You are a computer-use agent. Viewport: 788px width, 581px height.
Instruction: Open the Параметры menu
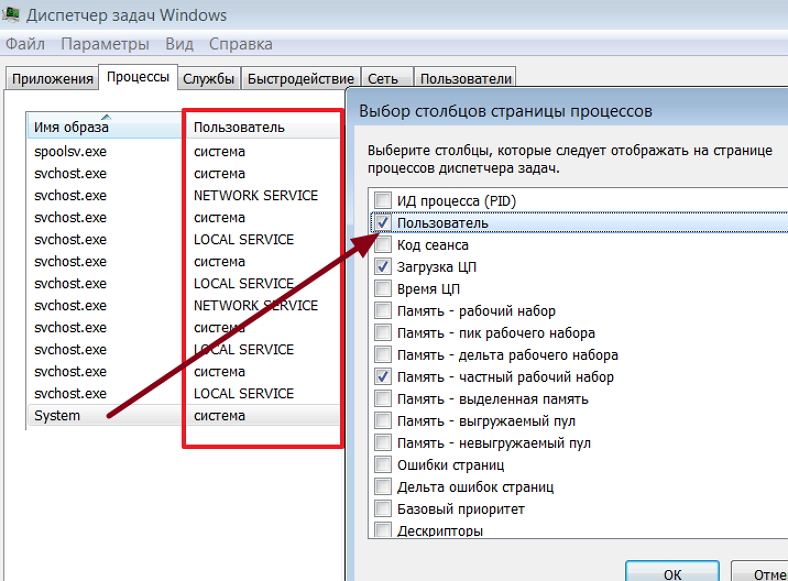pyautogui.click(x=105, y=44)
